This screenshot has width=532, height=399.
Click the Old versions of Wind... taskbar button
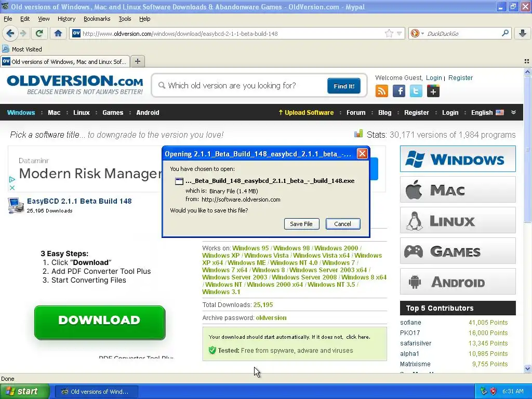click(96, 392)
